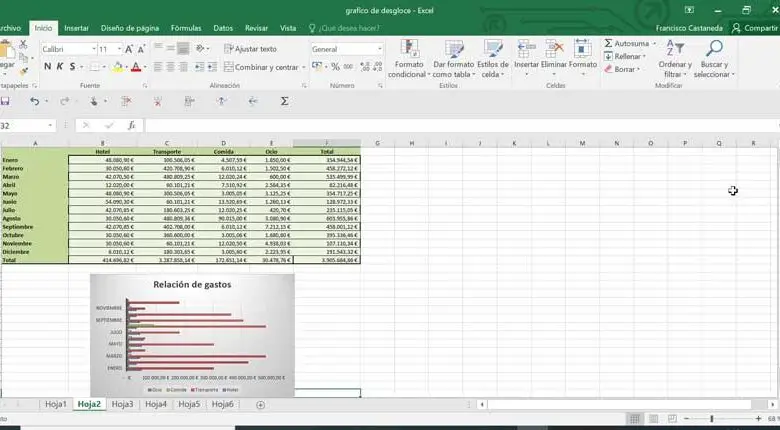Image resolution: width=780 pixels, height=430 pixels.
Task: Add a new sheet with plus button
Action: tap(260, 405)
